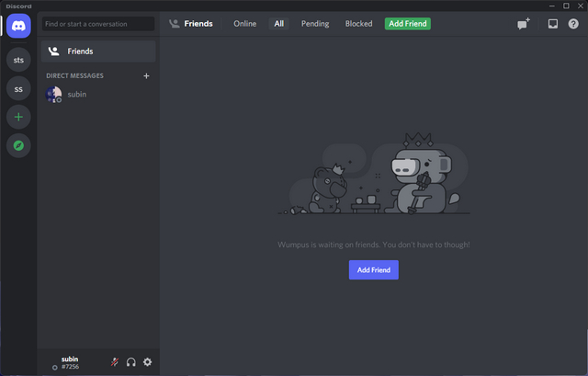Screen dimensions: 588x376
Task: Toggle the microphone mute
Action: [x=115, y=361]
